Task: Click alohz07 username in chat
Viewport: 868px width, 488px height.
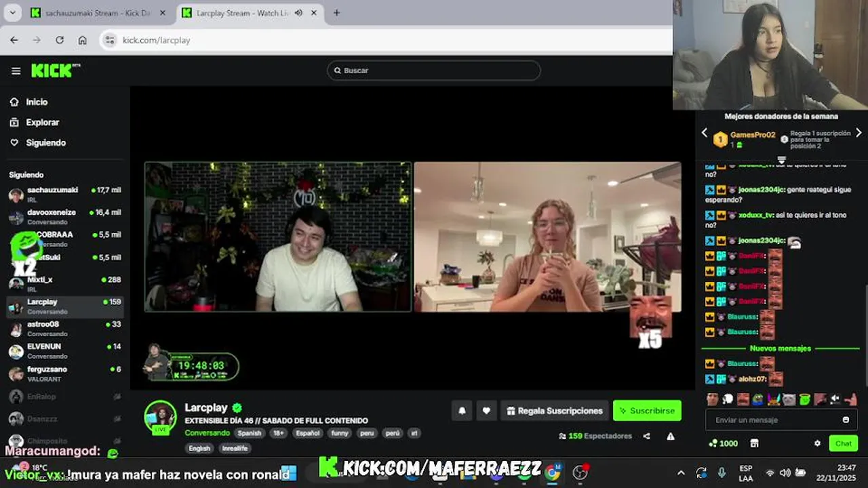Action: [x=751, y=379]
